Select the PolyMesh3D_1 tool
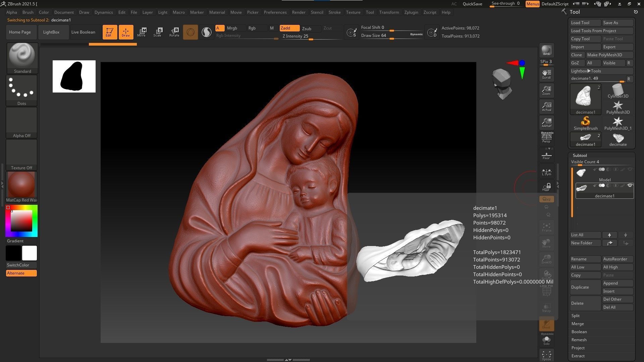 pos(618,123)
